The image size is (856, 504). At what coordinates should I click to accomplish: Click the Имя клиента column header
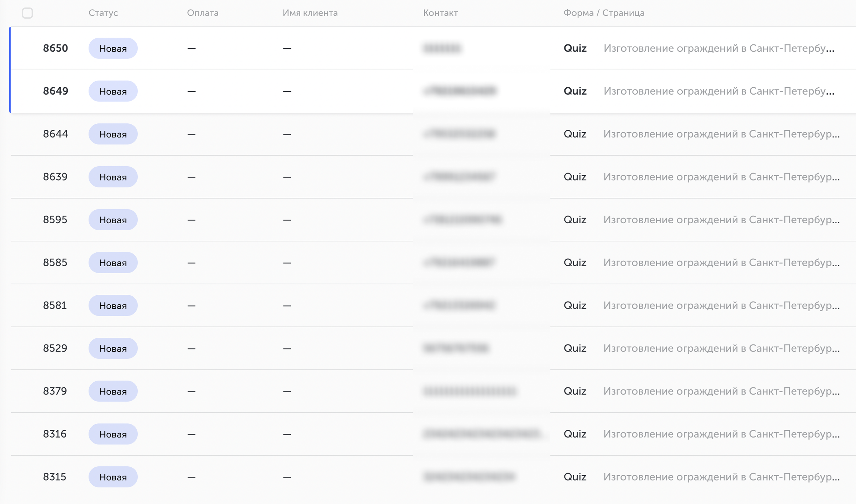pyautogui.click(x=310, y=13)
